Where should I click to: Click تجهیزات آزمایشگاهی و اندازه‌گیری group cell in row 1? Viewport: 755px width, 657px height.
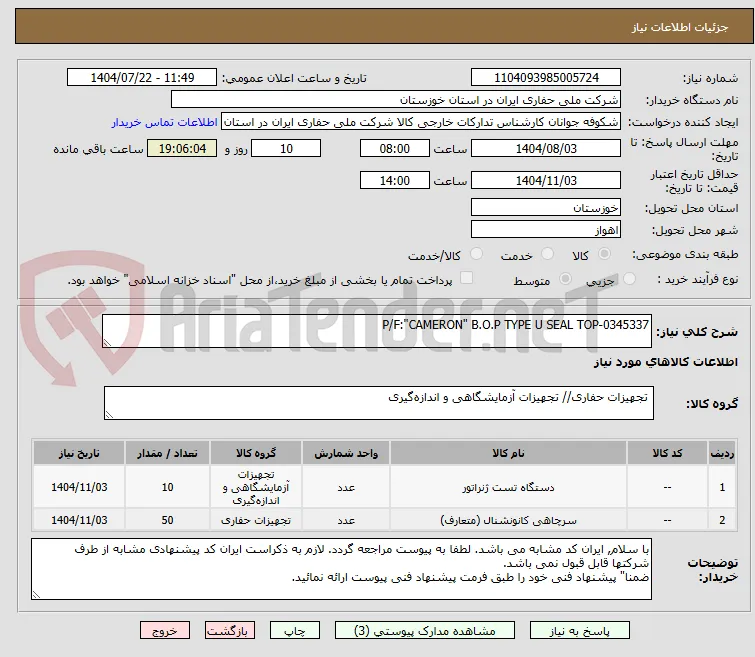point(256,487)
